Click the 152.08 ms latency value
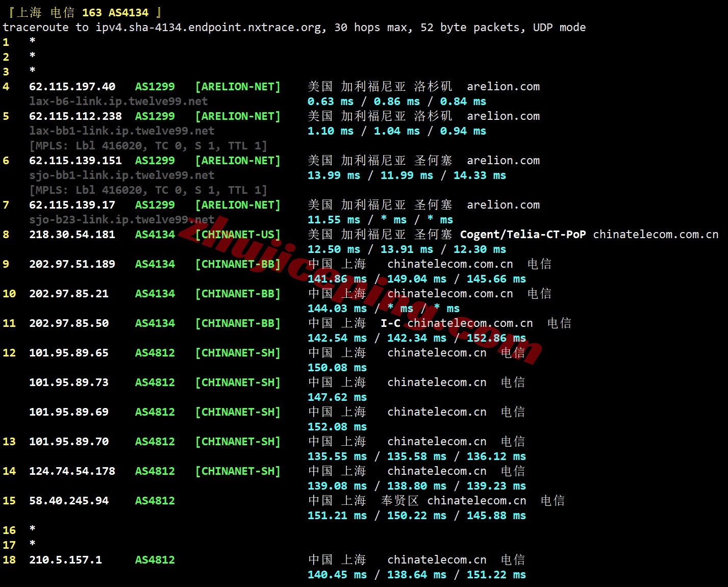Image resolution: width=728 pixels, height=587 pixels. point(337,427)
